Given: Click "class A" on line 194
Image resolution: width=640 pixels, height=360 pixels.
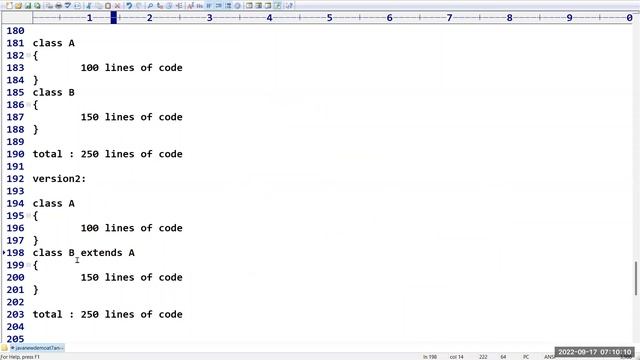Looking at the screenshot, I should pos(53,203).
